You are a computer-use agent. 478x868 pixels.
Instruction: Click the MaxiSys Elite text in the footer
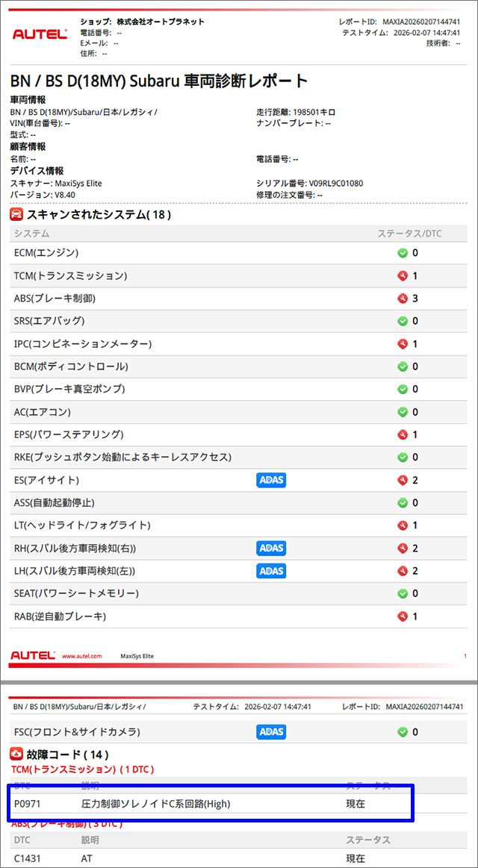(x=137, y=656)
